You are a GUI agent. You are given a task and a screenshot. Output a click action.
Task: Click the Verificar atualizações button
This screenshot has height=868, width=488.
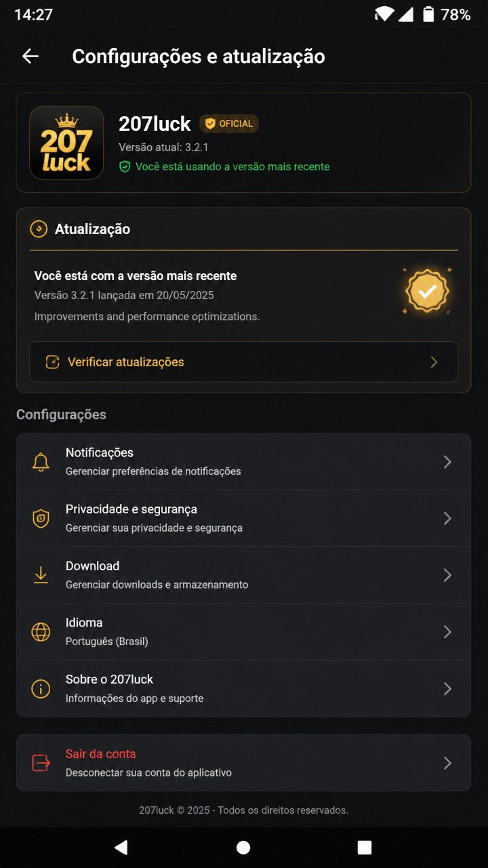click(x=243, y=362)
